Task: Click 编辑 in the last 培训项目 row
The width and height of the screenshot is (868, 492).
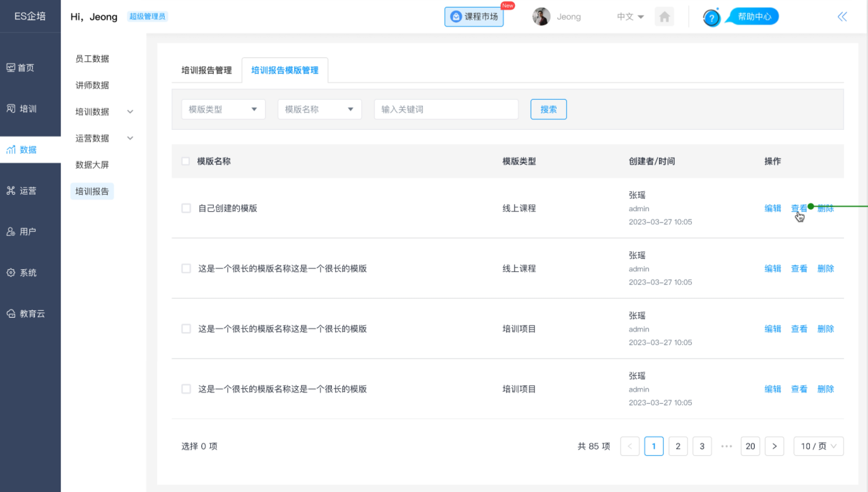Action: point(773,389)
